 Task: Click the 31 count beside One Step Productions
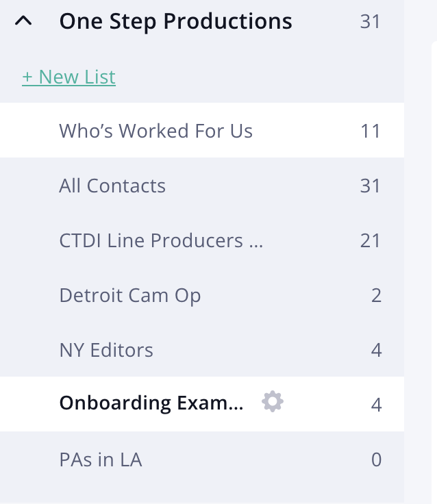[370, 21]
